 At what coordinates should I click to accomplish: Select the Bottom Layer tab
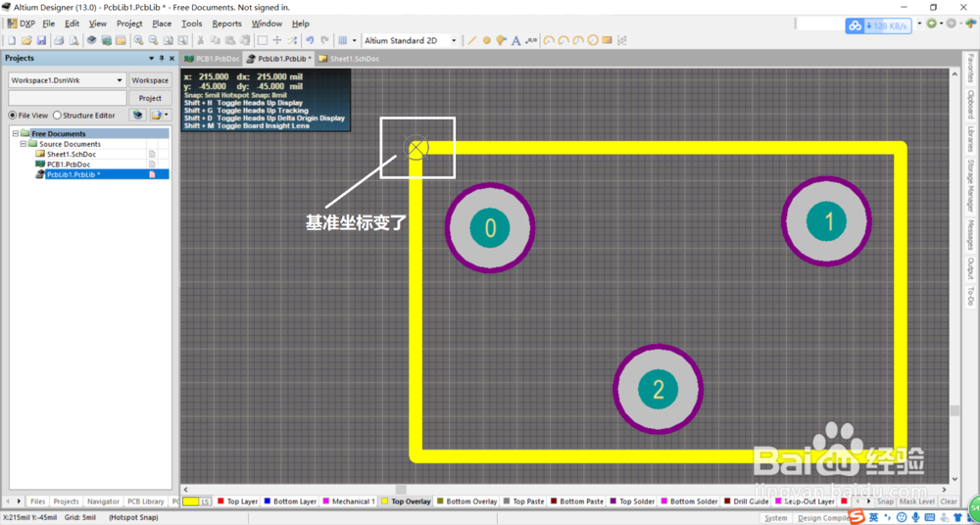tap(290, 501)
